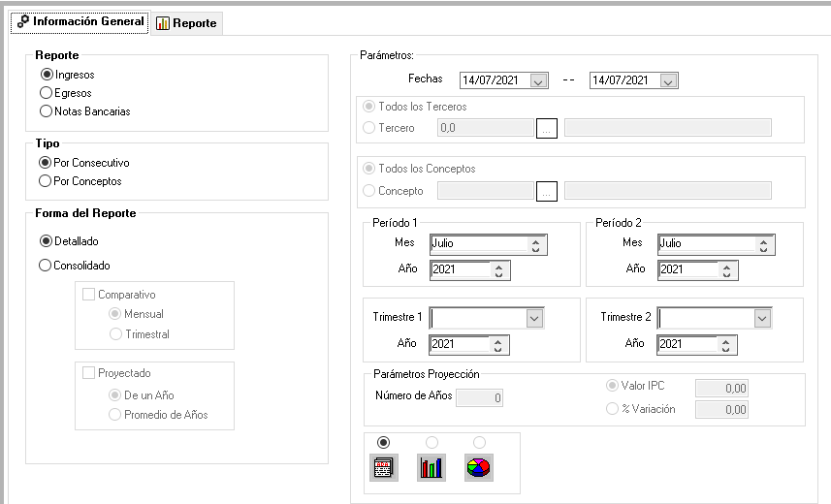Open the end date Fechas dropdown
The image size is (831, 504).
pos(668,81)
